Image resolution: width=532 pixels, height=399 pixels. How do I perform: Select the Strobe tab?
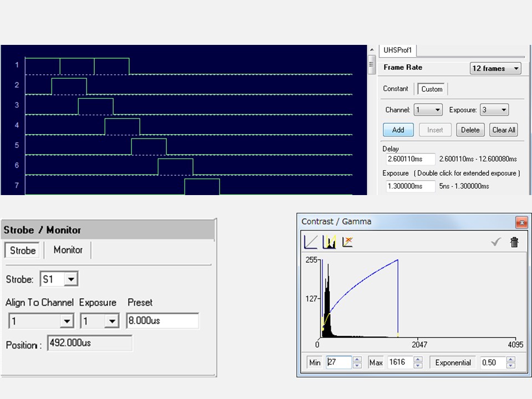click(x=22, y=250)
